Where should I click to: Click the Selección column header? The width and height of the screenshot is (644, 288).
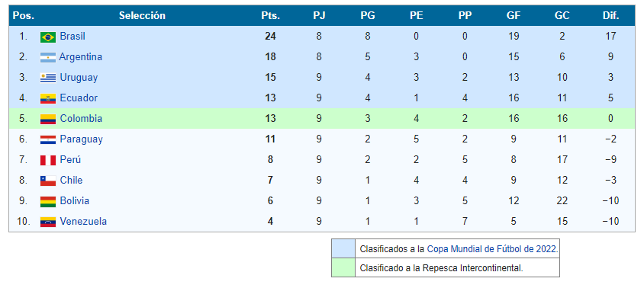pos(142,15)
